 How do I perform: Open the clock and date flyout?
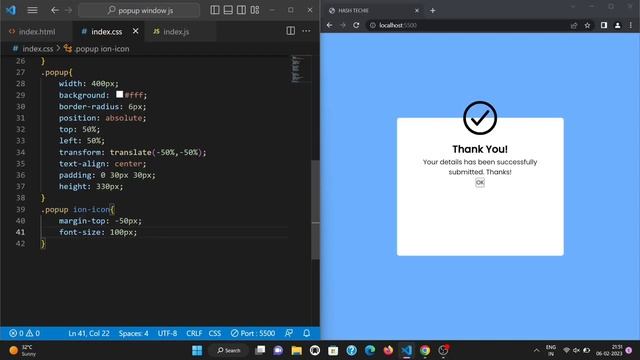tap(609, 350)
